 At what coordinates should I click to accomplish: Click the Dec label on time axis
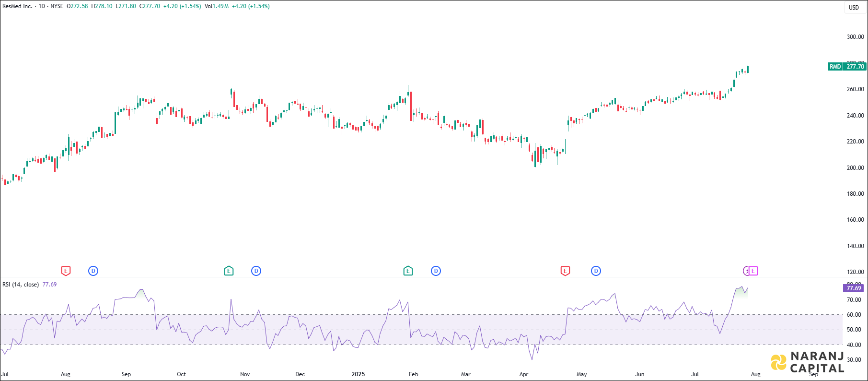300,374
